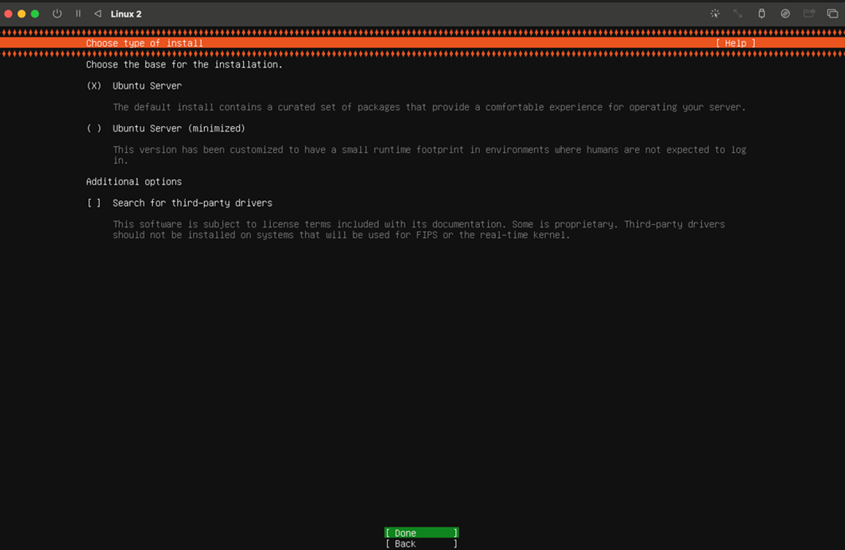This screenshot has height=550, width=845.
Task: Click the Ubuntu Server label text
Action: [147, 86]
